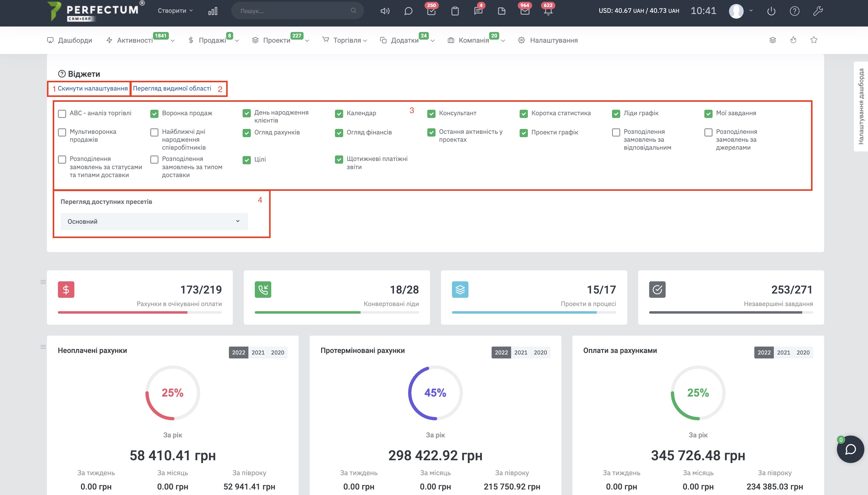
Task: Open the mail envelope icon with 964 badge
Action: (525, 11)
